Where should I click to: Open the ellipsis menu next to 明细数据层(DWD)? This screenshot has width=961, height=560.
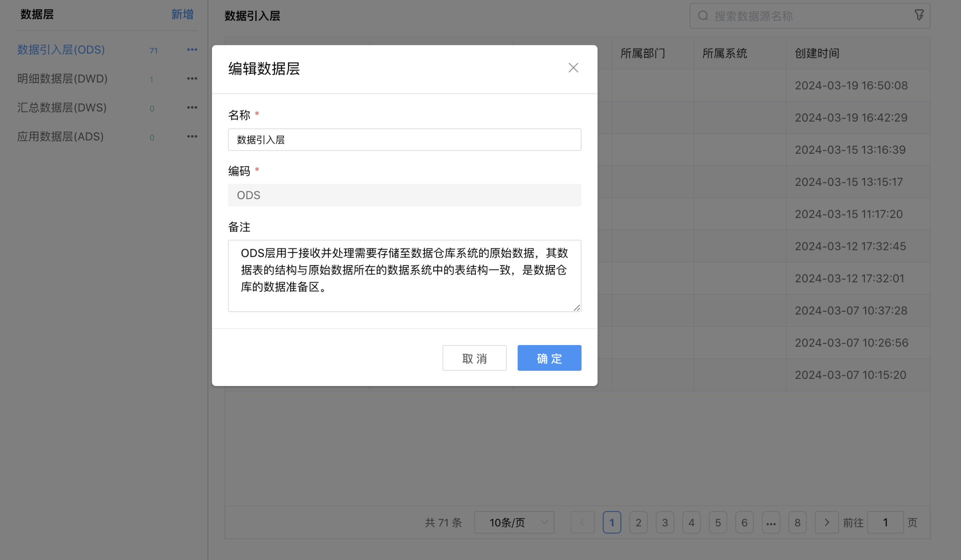click(192, 78)
